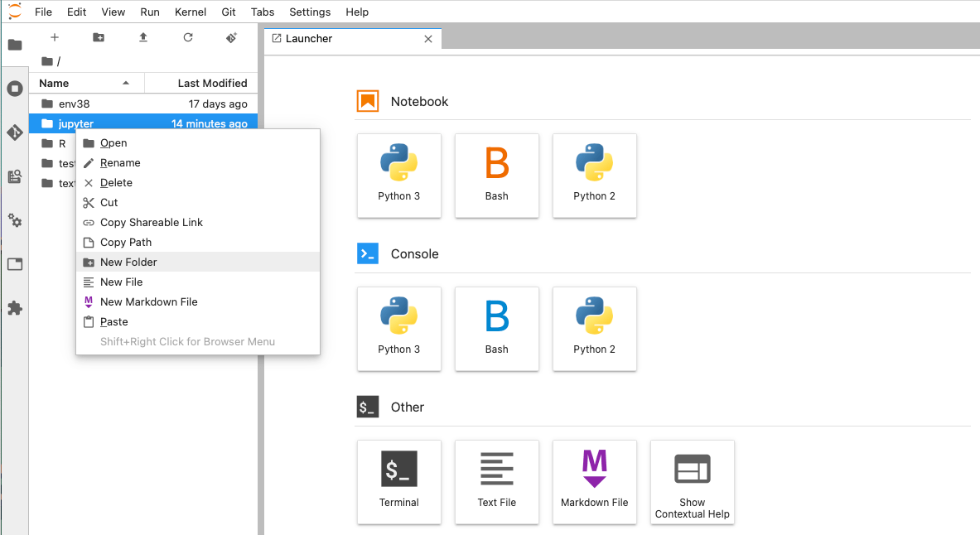Select New File in context menu
The image size is (980, 535).
tap(197, 282)
